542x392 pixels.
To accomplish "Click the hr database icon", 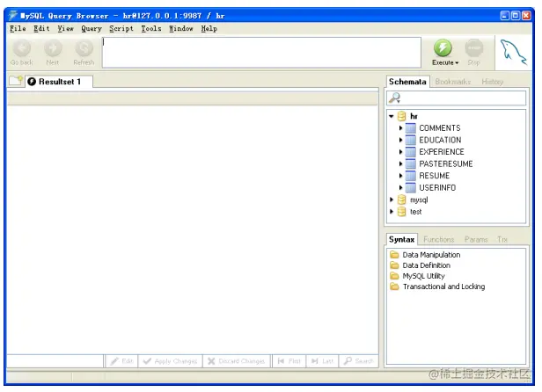I will click(x=401, y=116).
